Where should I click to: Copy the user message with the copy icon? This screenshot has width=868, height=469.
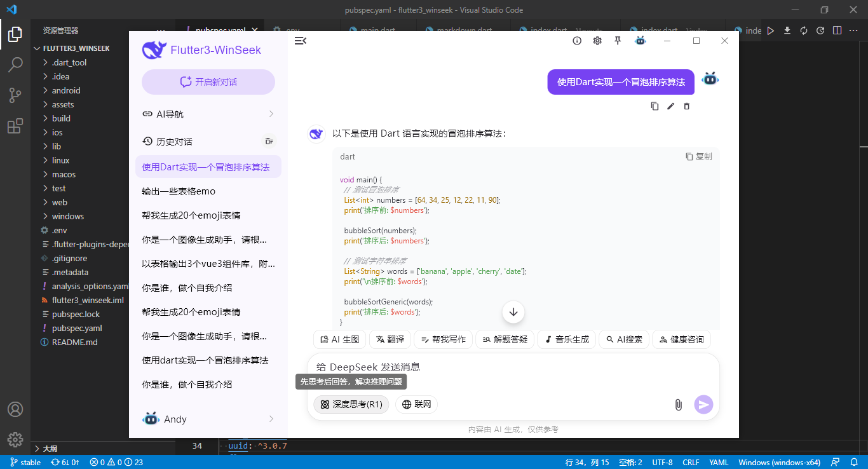pyautogui.click(x=654, y=106)
